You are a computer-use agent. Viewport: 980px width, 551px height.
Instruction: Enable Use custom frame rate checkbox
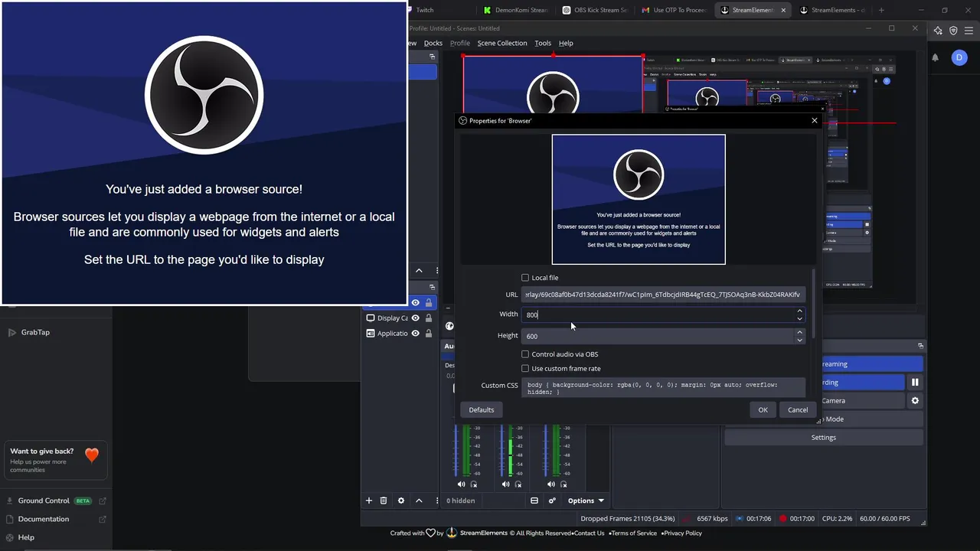point(525,368)
